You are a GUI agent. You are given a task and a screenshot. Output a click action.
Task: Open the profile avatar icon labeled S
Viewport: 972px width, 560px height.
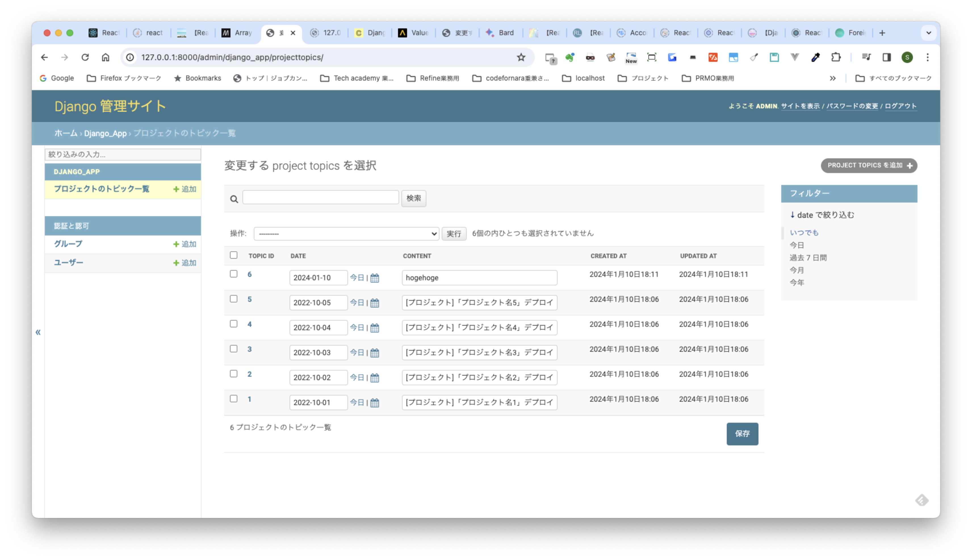pyautogui.click(x=908, y=57)
